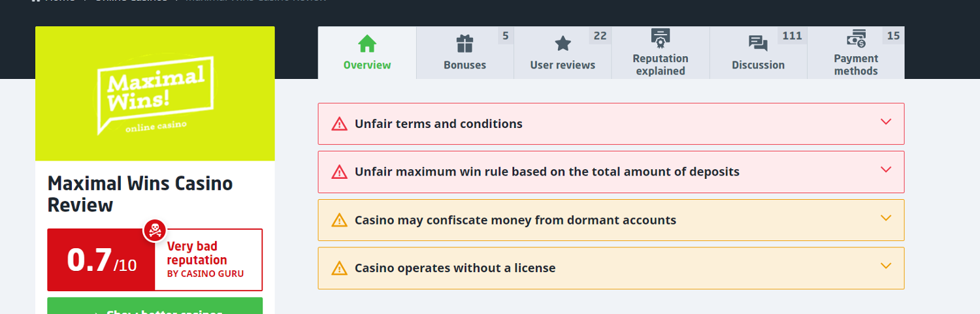Screen dimensions: 980x314
Task: Click the User reviews star icon
Action: [563, 44]
